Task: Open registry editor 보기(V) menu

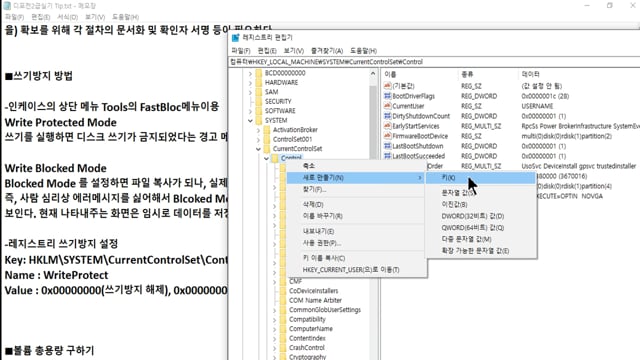Action: 294,51
